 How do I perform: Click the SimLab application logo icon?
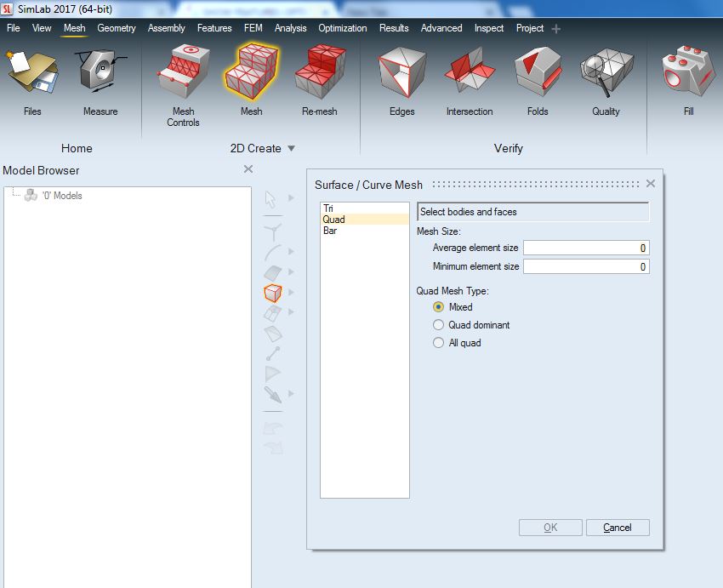pos(7,9)
